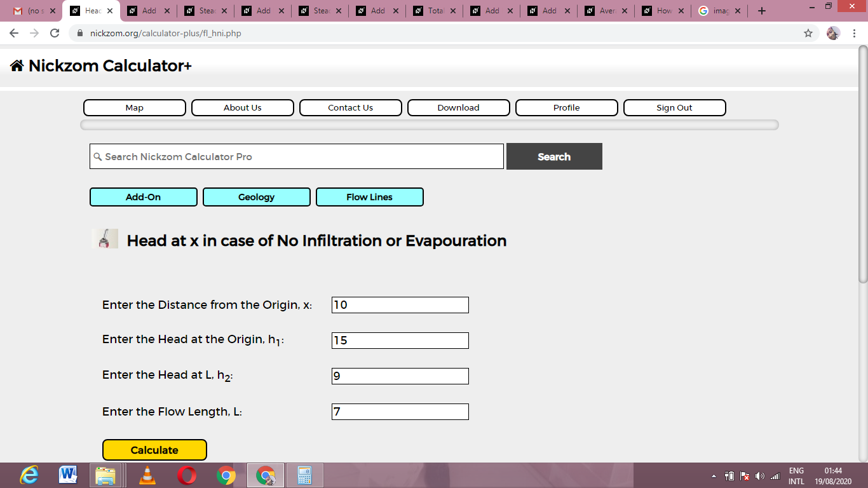Click the ENG INTL language indicator
868x488 pixels.
[796, 476]
